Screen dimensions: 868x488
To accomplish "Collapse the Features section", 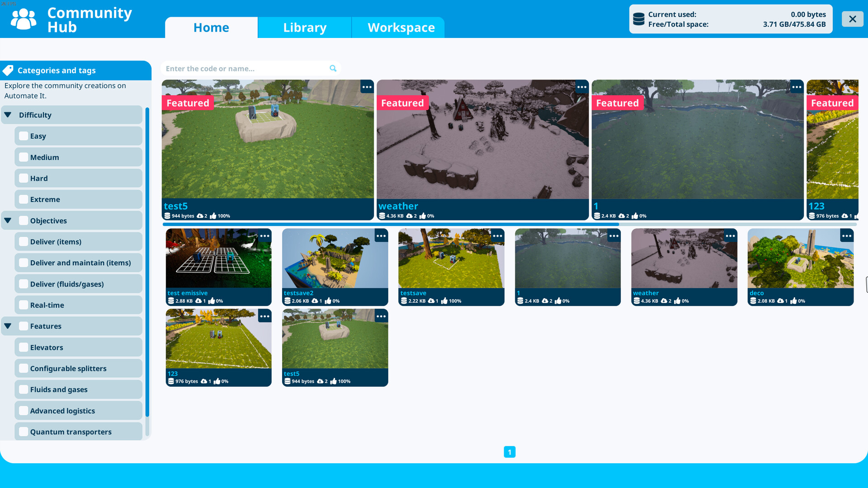I will 8,326.
